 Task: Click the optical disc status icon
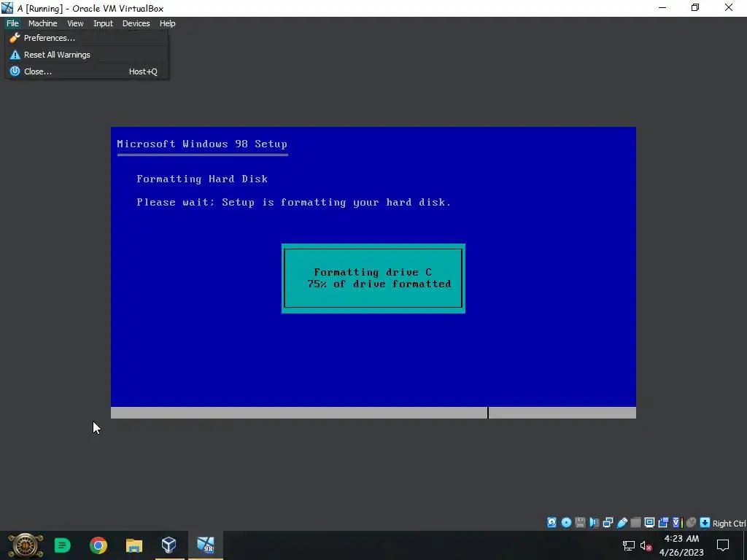point(566,523)
